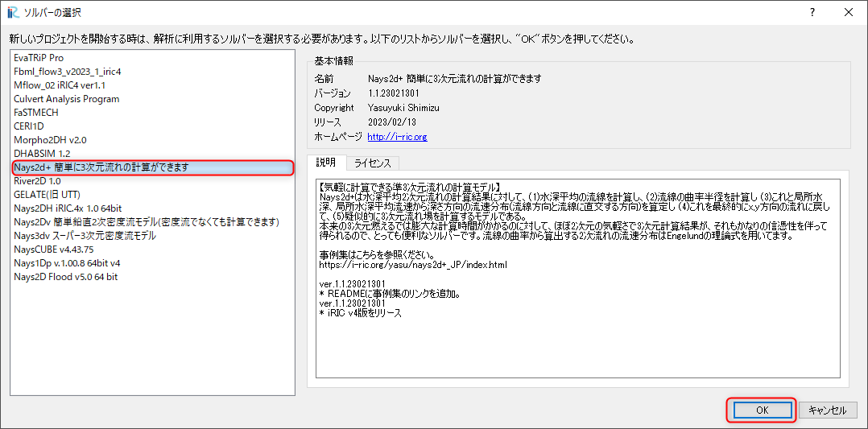Select Culvert Analysis Program entry
The image size is (868, 429).
(x=152, y=99)
